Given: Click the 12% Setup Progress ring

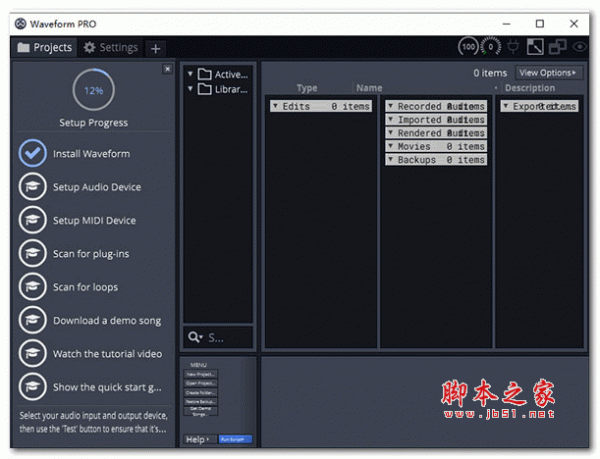Looking at the screenshot, I should click(94, 90).
